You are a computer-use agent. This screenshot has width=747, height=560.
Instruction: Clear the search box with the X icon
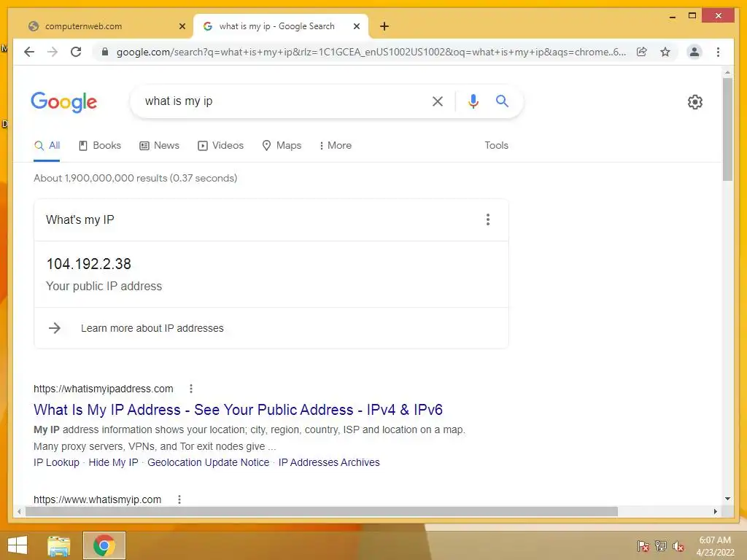pos(438,101)
